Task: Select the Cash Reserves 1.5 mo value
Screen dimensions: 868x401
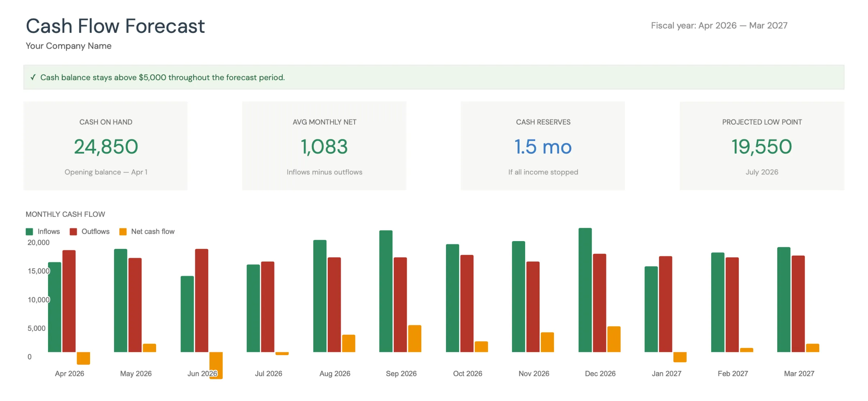Action: click(x=542, y=147)
